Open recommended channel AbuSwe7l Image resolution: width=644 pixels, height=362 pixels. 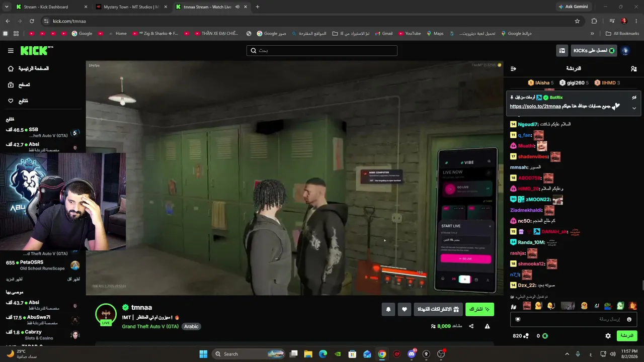point(43,320)
